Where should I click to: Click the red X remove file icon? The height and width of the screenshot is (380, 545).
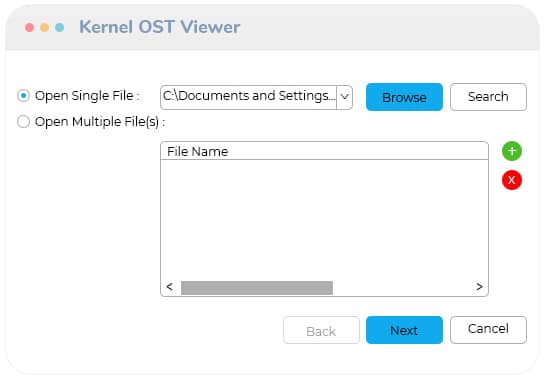tap(512, 180)
